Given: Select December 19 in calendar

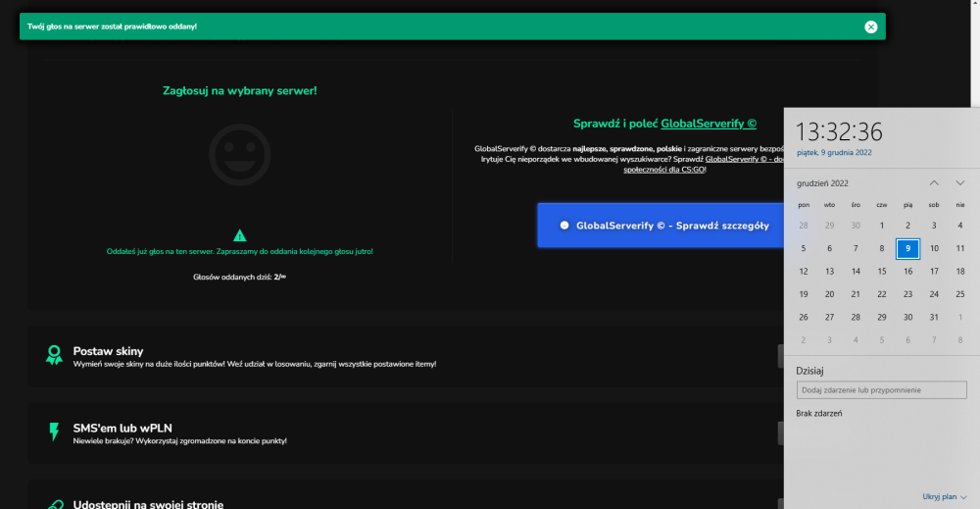Looking at the screenshot, I should (804, 294).
